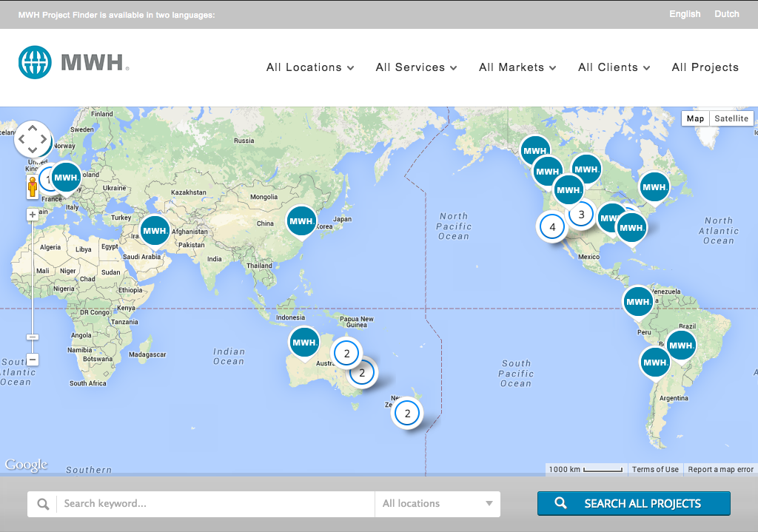The width and height of the screenshot is (758, 532).
Task: Click the MWH globe logo in header
Action: coord(36,63)
